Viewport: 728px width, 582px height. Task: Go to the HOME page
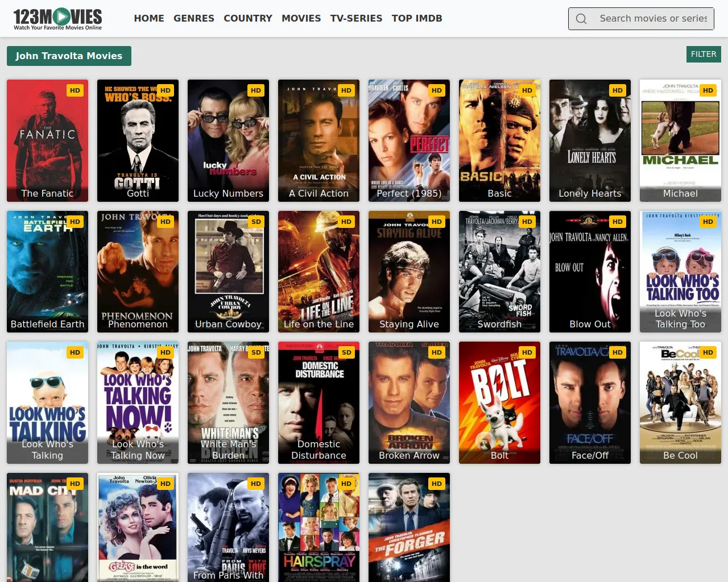coord(149,18)
